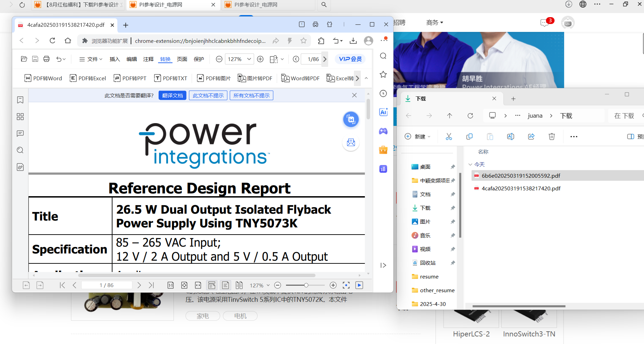Select actual size view in bottom bar
Screen dimensions: 644x344
click(170, 285)
